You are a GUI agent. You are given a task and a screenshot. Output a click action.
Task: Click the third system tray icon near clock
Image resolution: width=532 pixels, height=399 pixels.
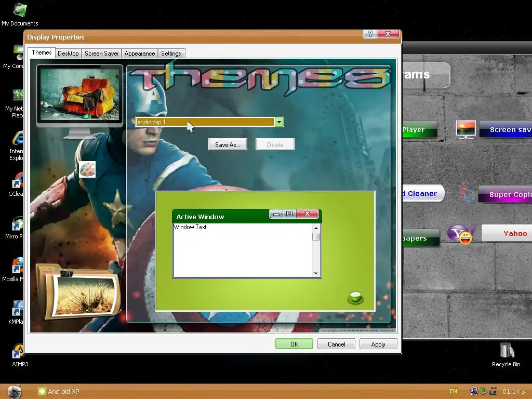coord(493,392)
